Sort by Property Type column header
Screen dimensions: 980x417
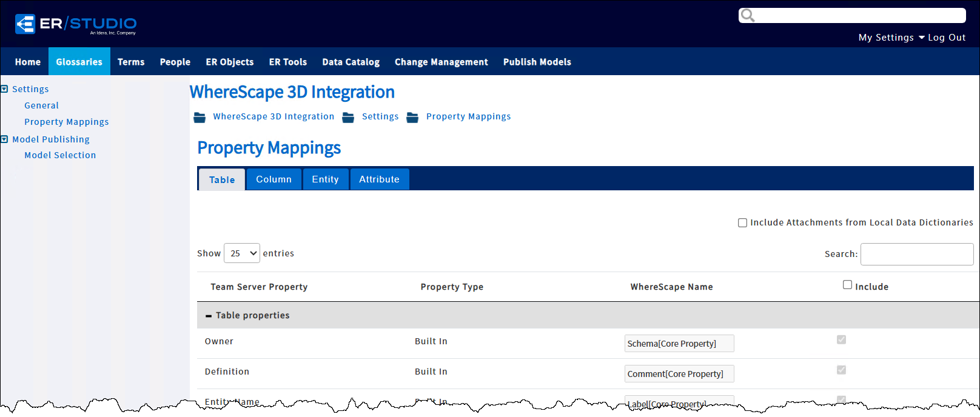452,287
